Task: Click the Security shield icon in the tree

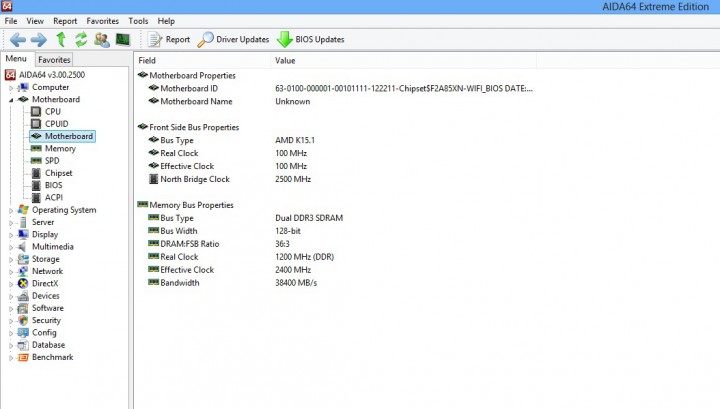Action: pos(23,320)
